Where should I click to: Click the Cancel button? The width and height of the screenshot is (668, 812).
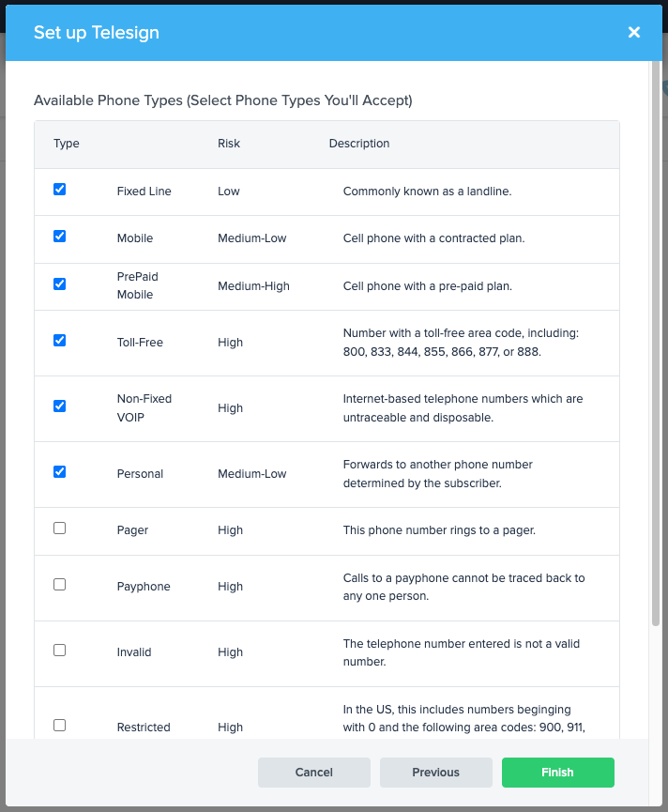click(314, 773)
